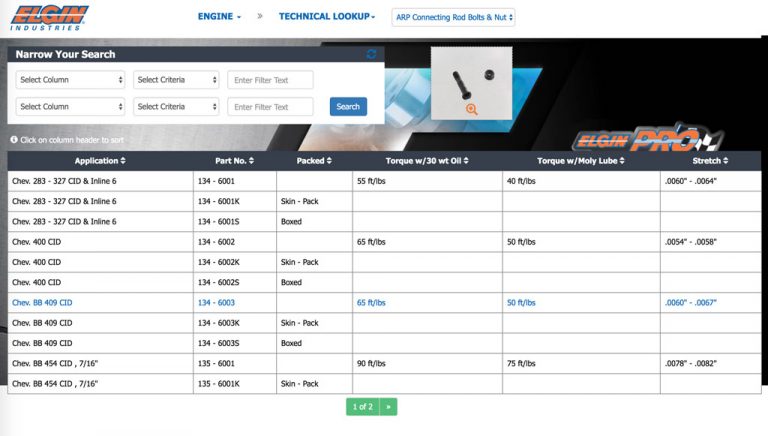Click the 50 ft/lbs value in the 134 - 6002 row
This screenshot has width=768, height=436.
tap(521, 242)
